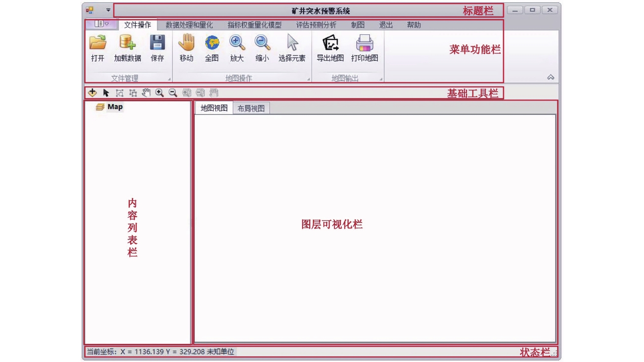Switch to the 数据处理和量化 ribbon tab
Viewport: 644px width, 362px height.
pos(189,25)
